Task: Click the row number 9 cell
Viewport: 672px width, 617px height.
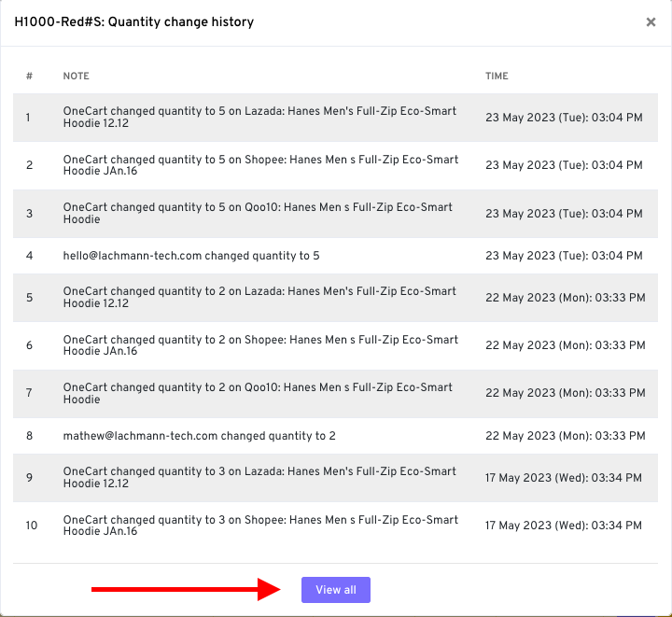Action: [x=30, y=478]
